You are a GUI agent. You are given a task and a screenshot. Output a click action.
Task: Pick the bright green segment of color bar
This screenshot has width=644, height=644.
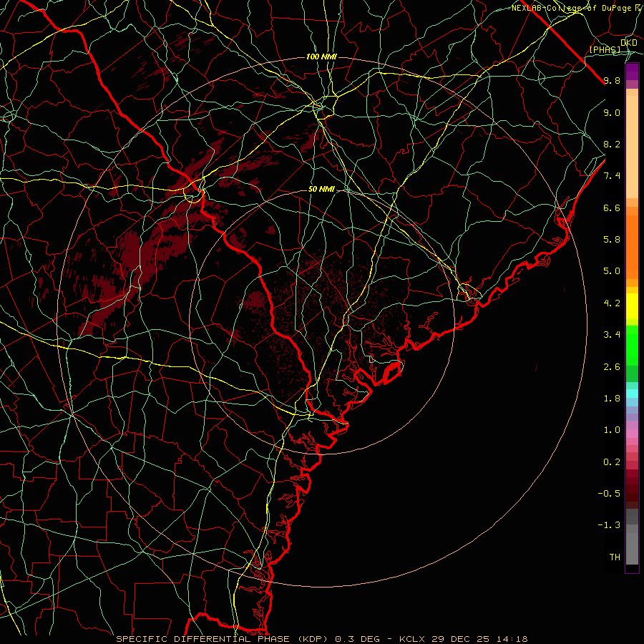(632, 346)
